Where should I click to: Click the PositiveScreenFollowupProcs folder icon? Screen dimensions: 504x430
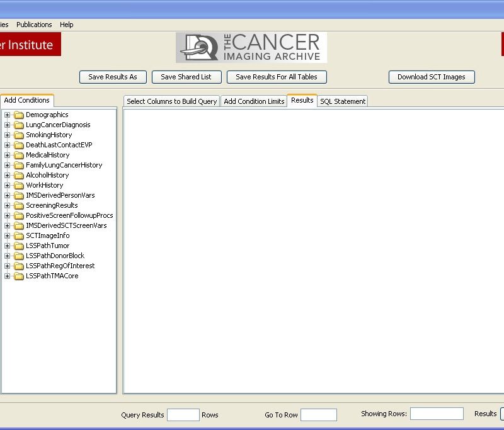pos(19,215)
